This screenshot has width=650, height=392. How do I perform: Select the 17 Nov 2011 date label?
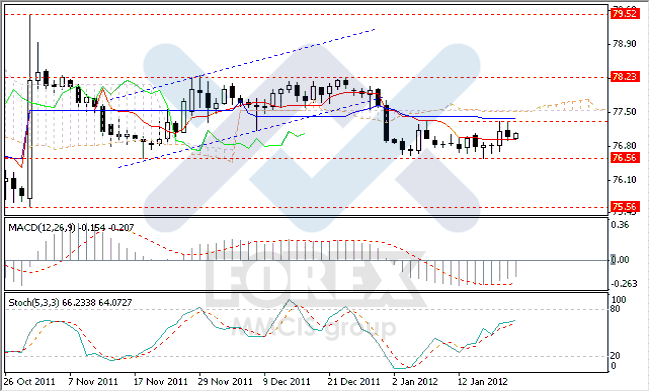tap(161, 382)
